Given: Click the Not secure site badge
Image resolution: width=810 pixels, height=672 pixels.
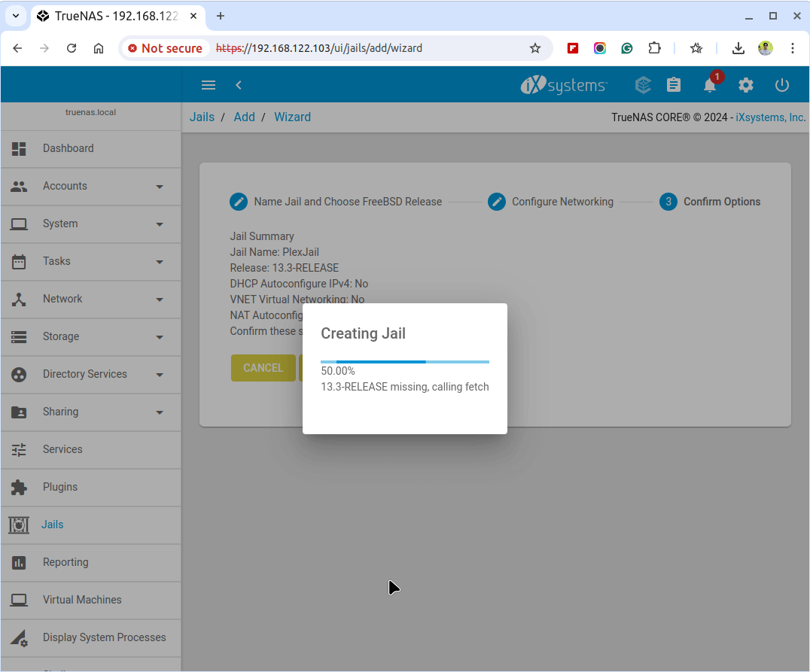Looking at the screenshot, I should (166, 49).
